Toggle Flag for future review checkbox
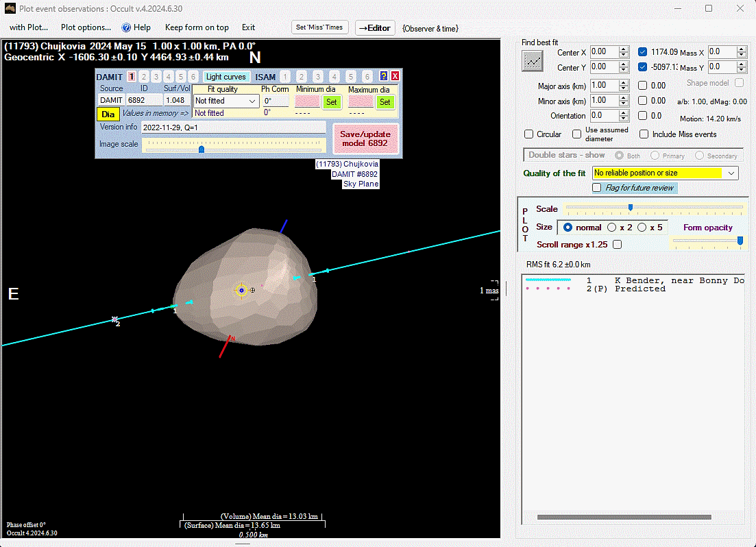756x547 pixels. pos(597,188)
